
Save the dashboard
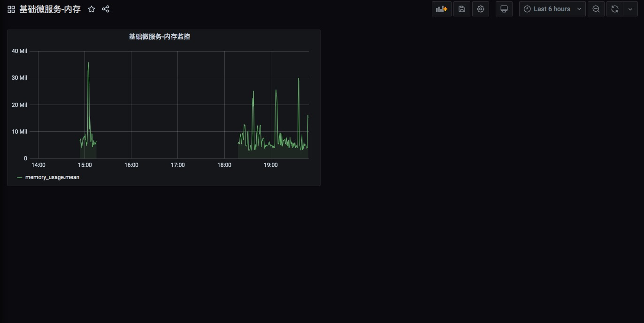coord(462,9)
